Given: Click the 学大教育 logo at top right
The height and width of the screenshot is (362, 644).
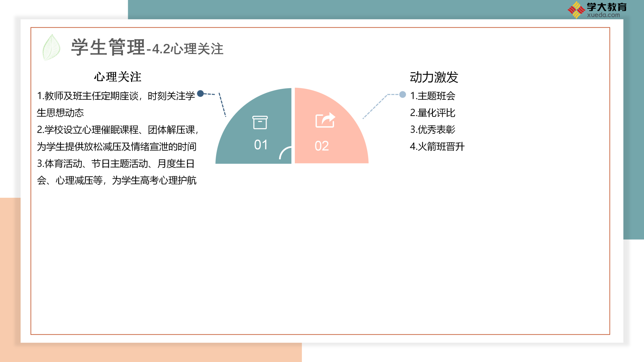Looking at the screenshot, I should tap(597, 10).
